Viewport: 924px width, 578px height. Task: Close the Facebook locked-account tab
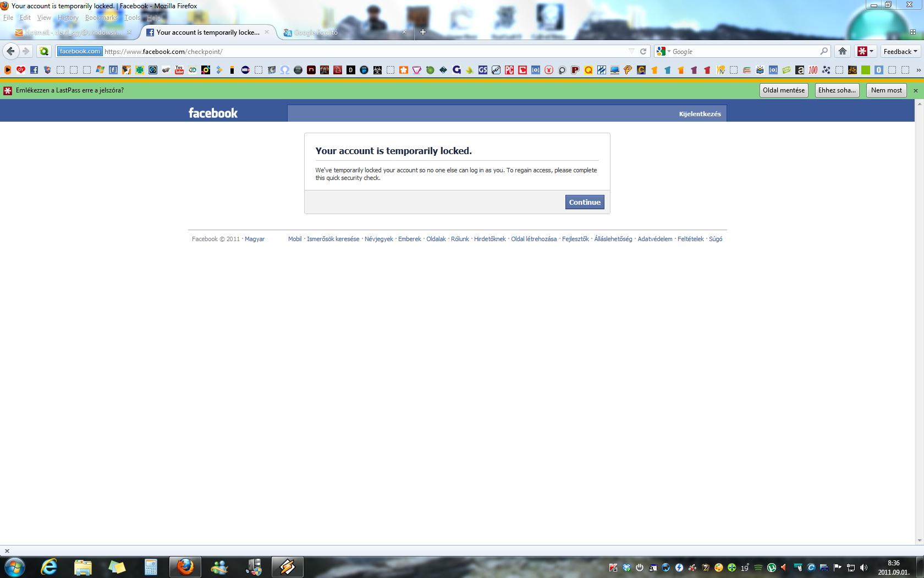coord(267,32)
